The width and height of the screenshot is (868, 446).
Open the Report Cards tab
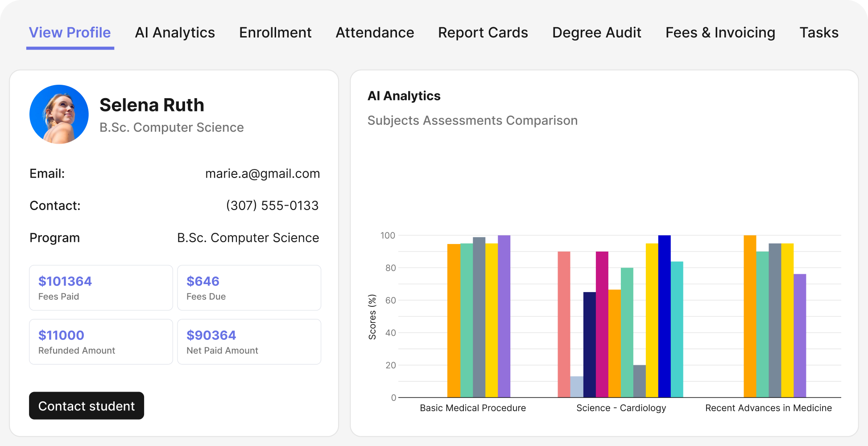[483, 33]
